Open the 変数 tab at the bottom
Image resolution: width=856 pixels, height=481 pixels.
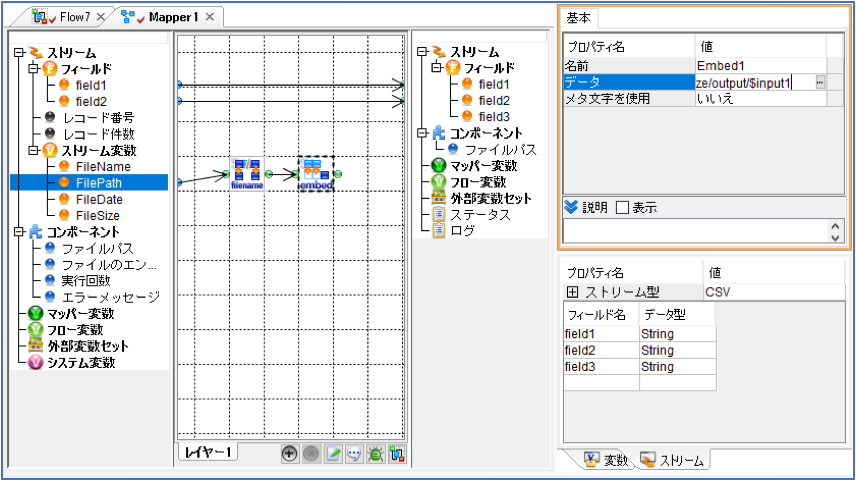[606, 460]
